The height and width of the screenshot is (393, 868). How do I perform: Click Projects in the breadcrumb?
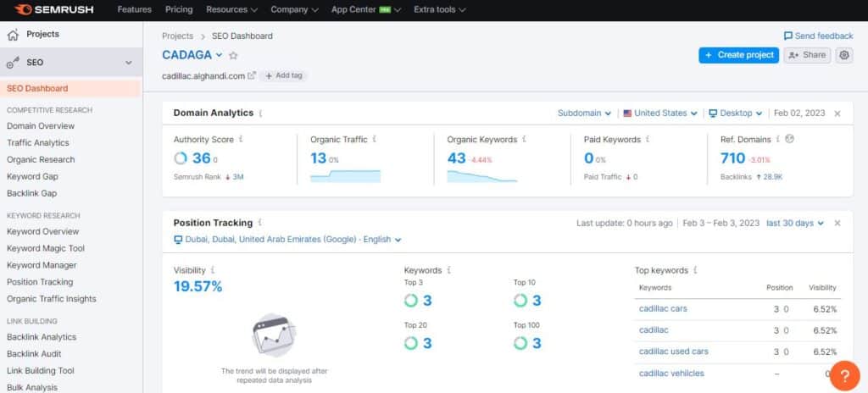pos(178,36)
